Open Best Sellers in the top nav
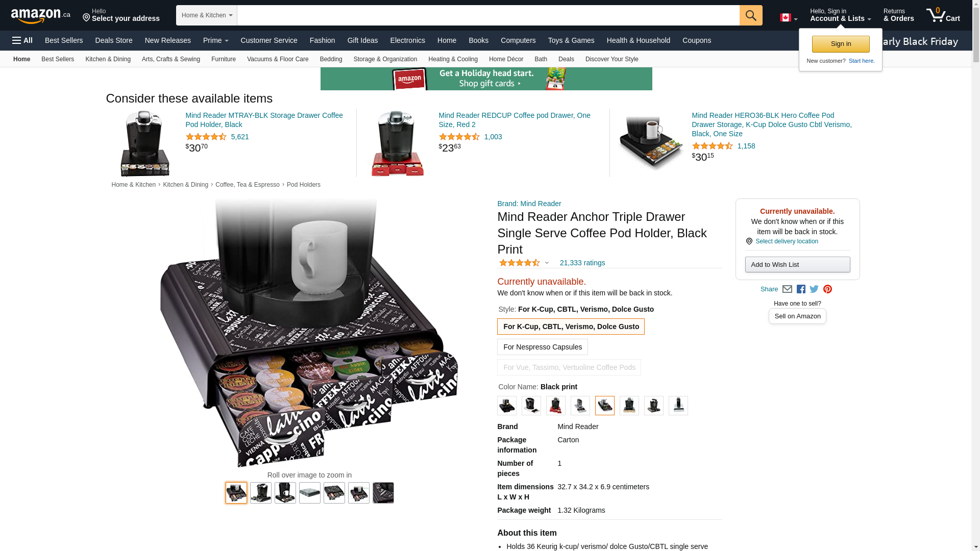The image size is (980, 551). point(64,40)
